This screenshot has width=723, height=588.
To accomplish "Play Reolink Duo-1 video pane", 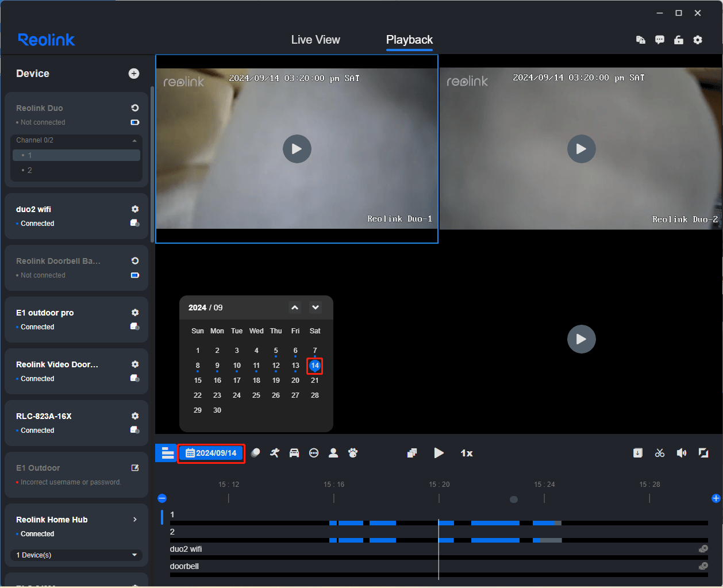I will [297, 149].
